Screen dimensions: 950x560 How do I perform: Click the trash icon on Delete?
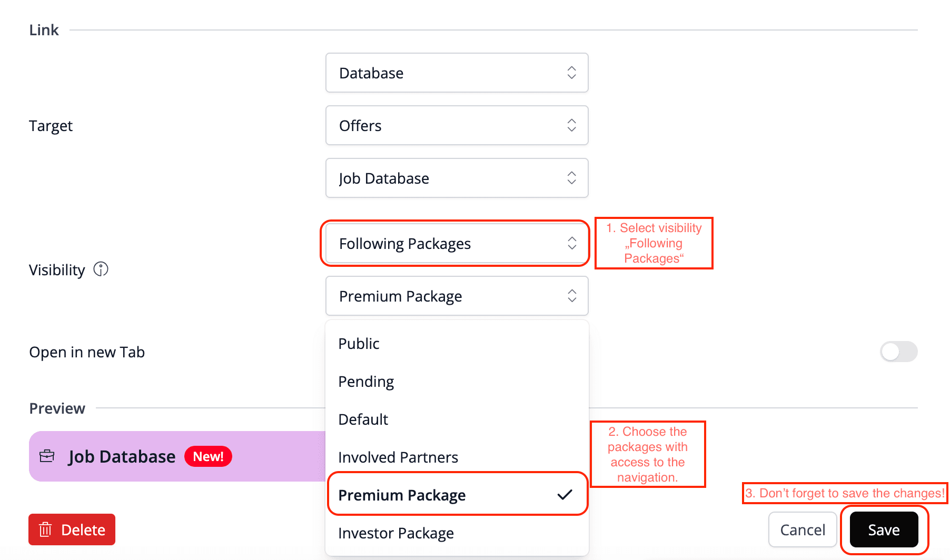(46, 529)
